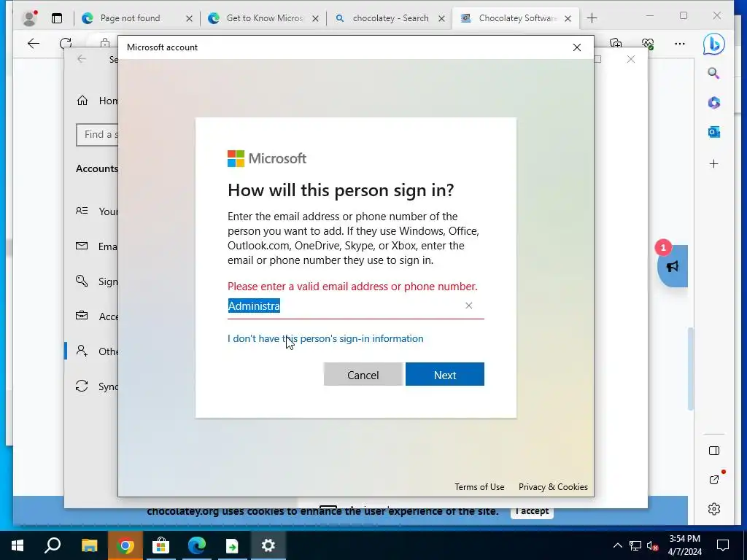The image size is (747, 560).
Task: Open Your info in Settings Accounts
Action: pos(97,211)
